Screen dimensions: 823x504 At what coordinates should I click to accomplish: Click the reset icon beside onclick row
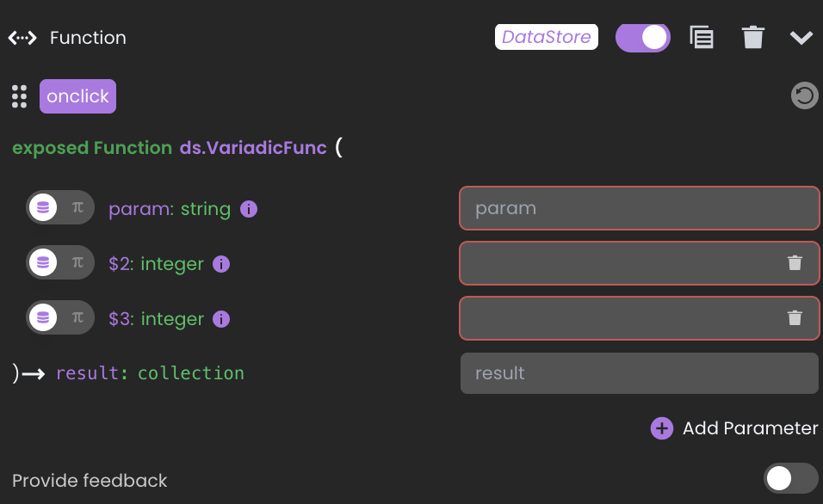click(x=804, y=95)
